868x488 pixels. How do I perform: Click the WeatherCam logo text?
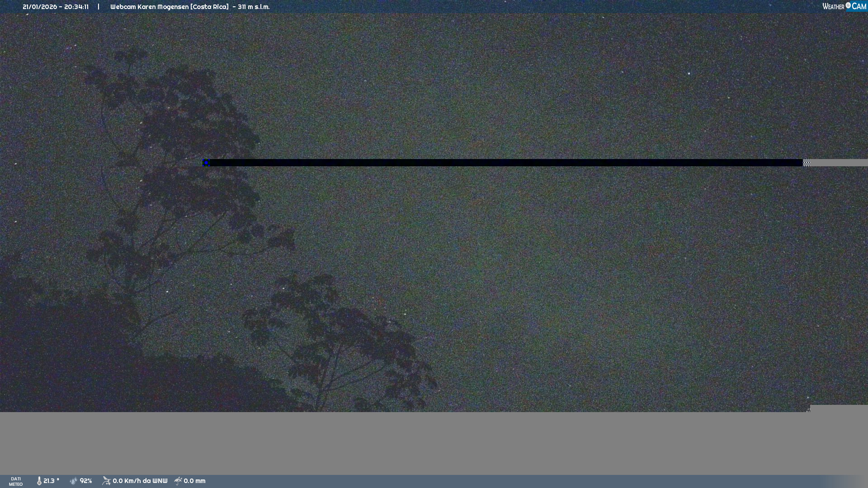[x=844, y=6]
